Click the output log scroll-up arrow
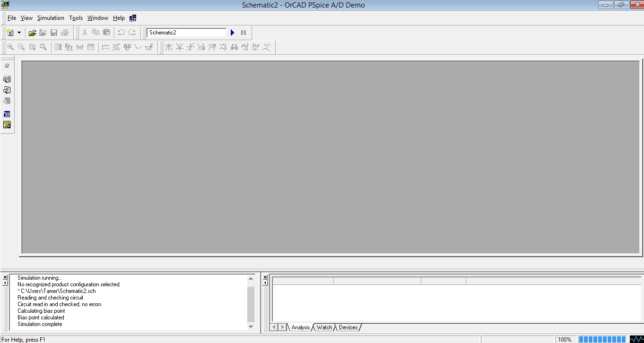The width and height of the screenshot is (644, 343). point(251,279)
